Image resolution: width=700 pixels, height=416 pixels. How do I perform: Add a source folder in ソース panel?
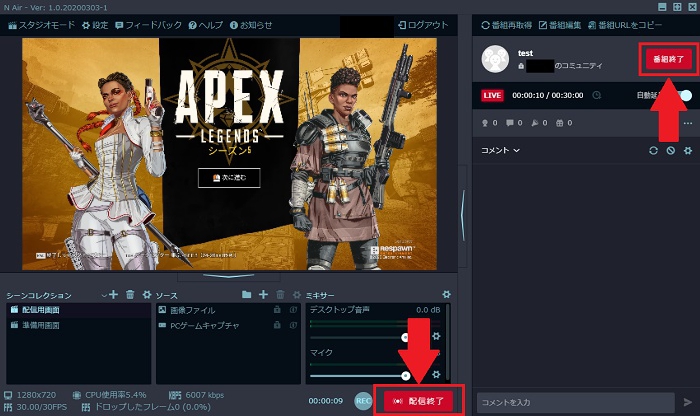(246, 295)
